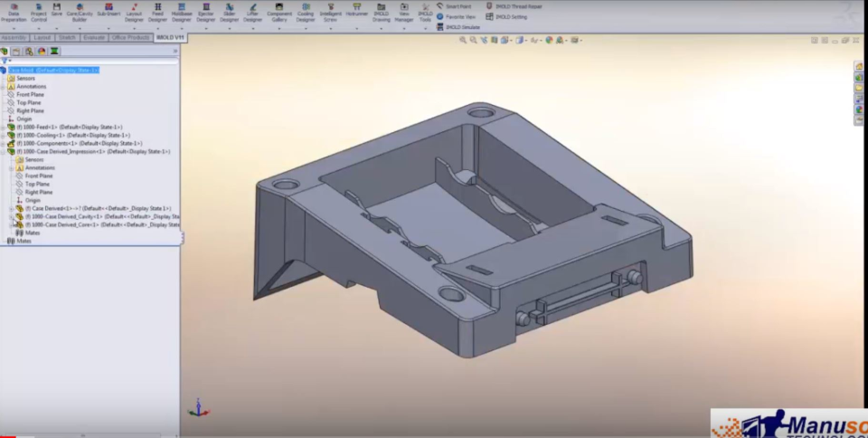
Task: Open the Ejector Designer
Action: (206, 13)
